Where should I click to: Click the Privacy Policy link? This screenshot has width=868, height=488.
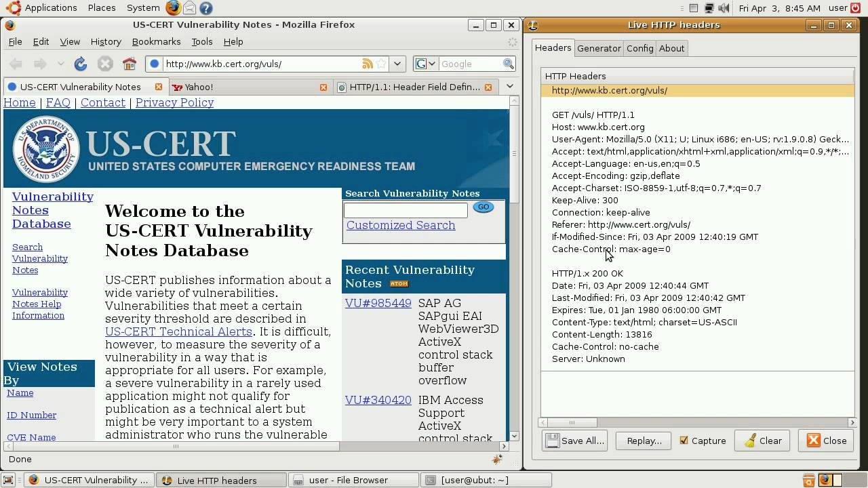(174, 102)
